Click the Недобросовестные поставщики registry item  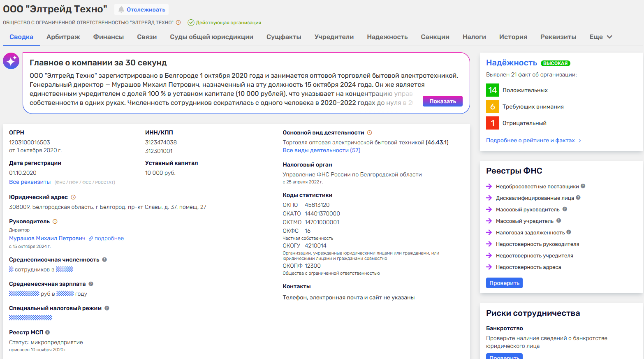(537, 186)
